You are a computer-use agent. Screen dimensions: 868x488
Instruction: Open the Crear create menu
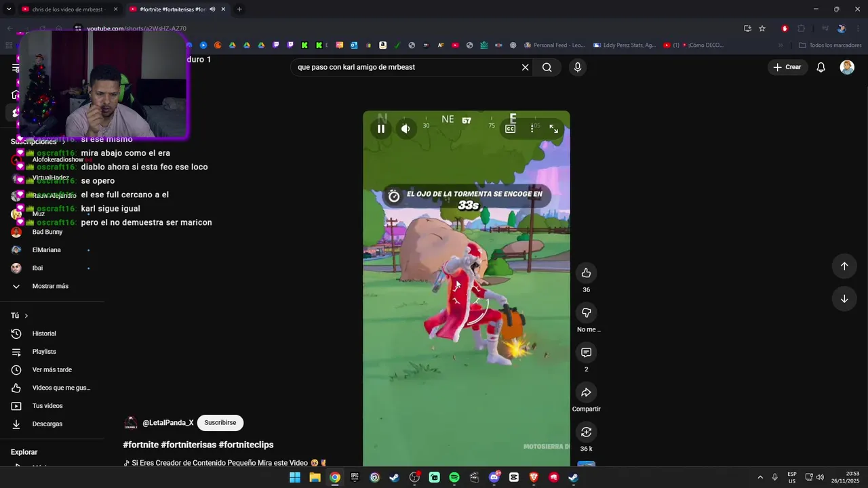[787, 67]
